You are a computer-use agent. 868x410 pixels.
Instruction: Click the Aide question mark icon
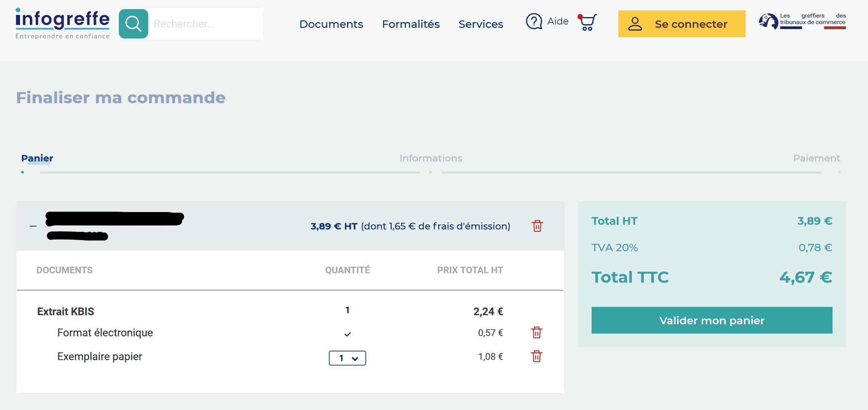[534, 21]
